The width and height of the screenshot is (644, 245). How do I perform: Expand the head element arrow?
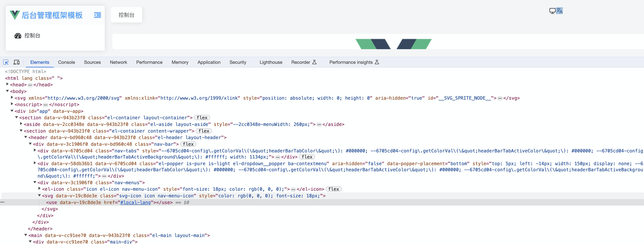click(7, 84)
